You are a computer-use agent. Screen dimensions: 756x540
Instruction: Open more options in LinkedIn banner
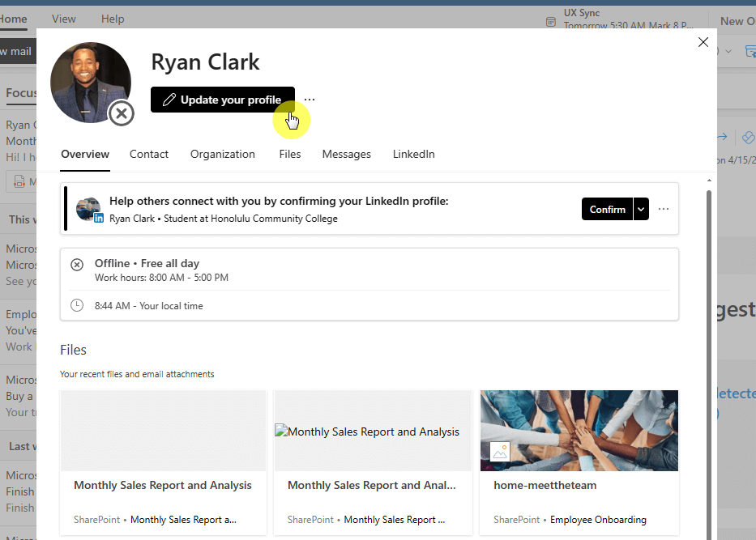(664, 209)
